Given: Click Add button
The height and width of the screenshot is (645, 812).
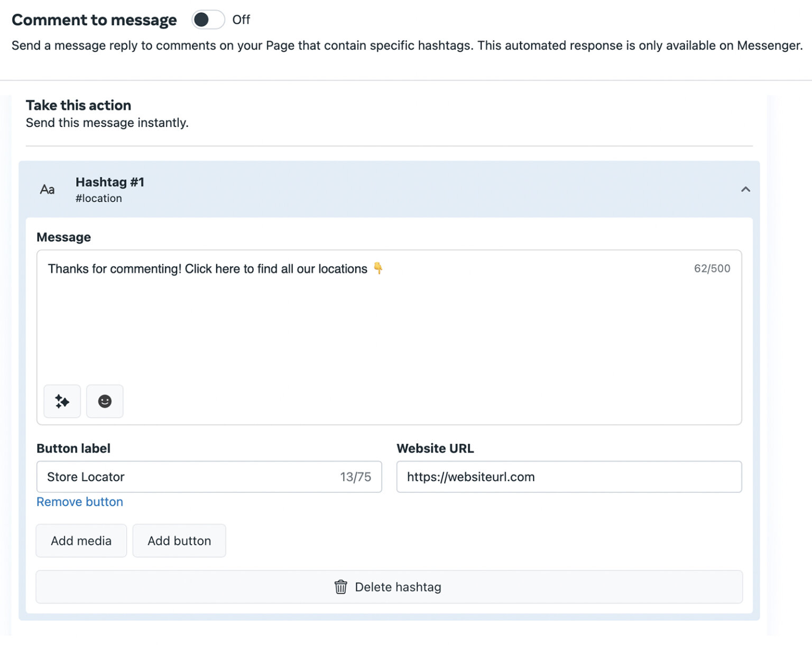Looking at the screenshot, I should 179,540.
